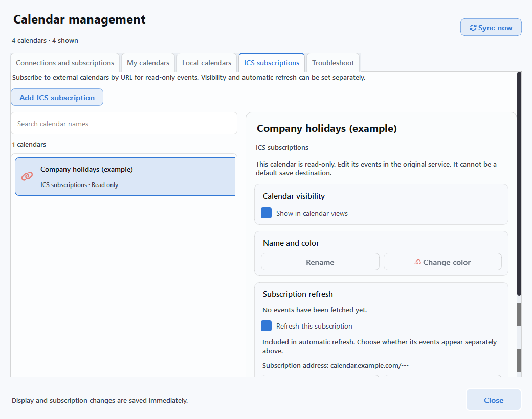Click the link icon beside Company holidays

pos(27,176)
